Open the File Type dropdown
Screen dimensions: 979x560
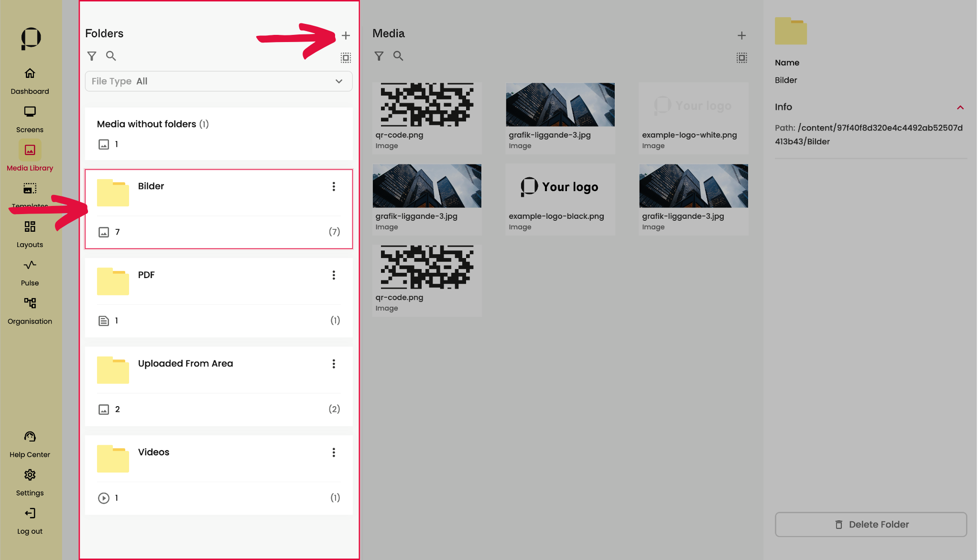(x=218, y=81)
